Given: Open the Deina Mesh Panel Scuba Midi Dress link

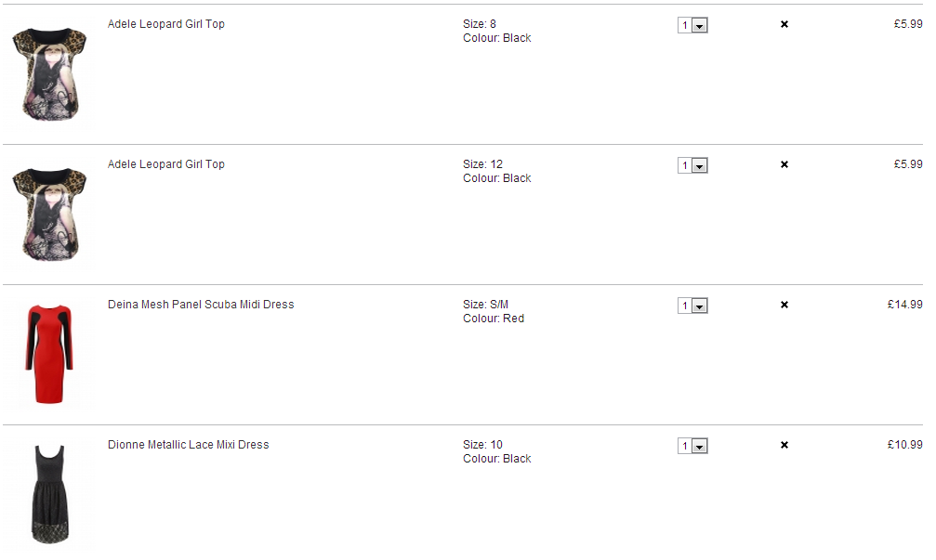Looking at the screenshot, I should click(201, 305).
